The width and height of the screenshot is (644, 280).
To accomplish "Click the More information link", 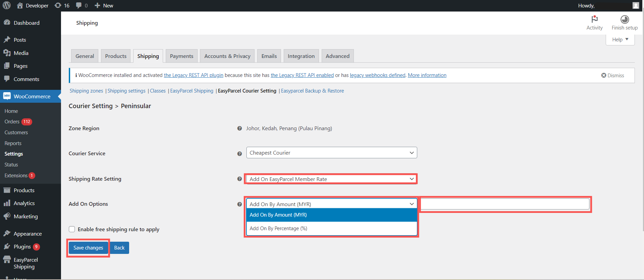I will (427, 75).
